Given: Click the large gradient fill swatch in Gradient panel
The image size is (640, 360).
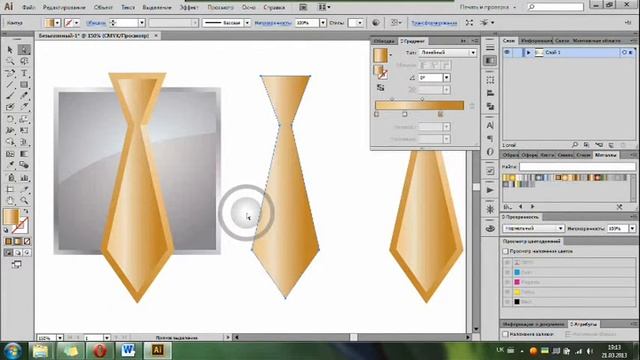Looking at the screenshot, I should coord(380,56).
